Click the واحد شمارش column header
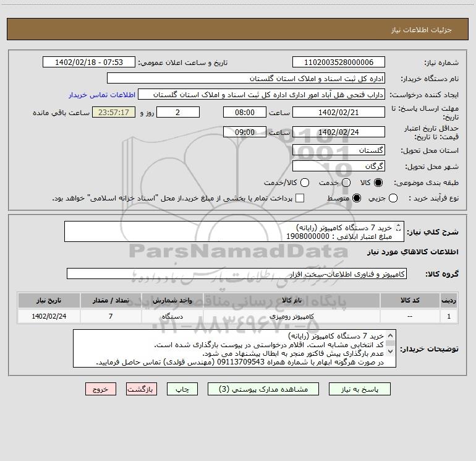476x461 pixels. 172,301
